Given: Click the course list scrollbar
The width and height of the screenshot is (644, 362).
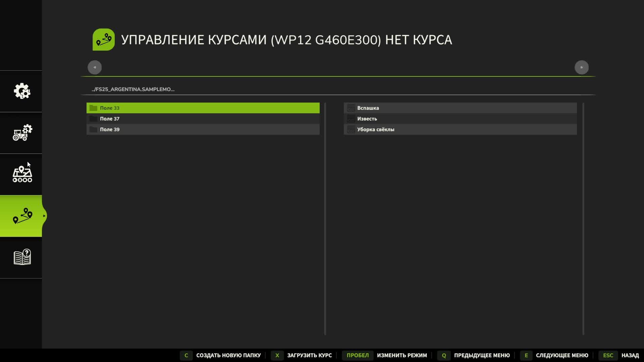Looking at the screenshot, I should point(583,219).
